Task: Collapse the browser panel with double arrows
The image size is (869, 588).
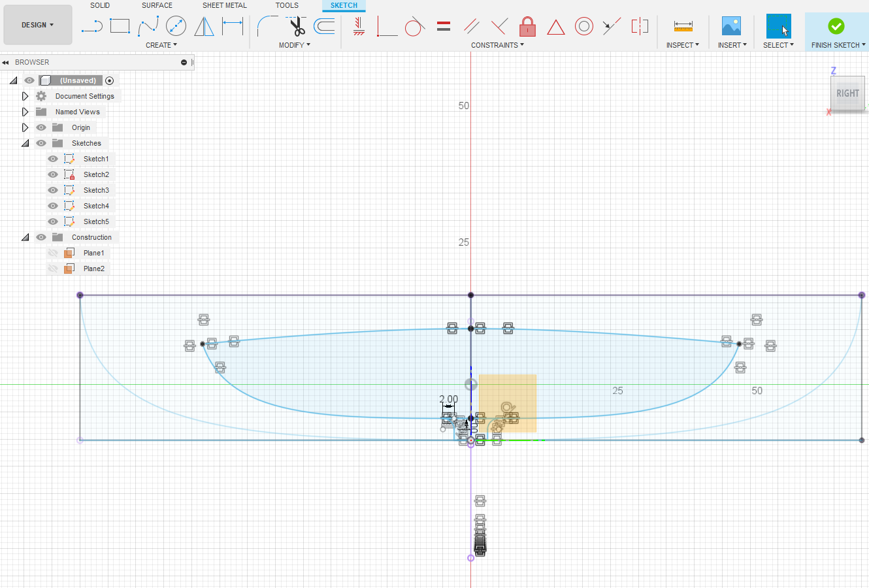Action: click(x=5, y=62)
